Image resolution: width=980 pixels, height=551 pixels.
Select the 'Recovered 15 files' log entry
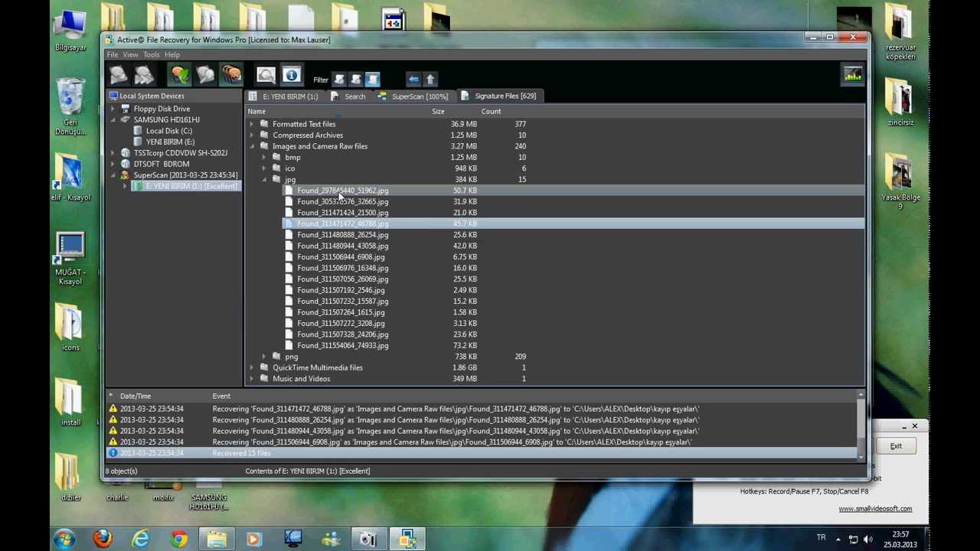tap(482, 453)
